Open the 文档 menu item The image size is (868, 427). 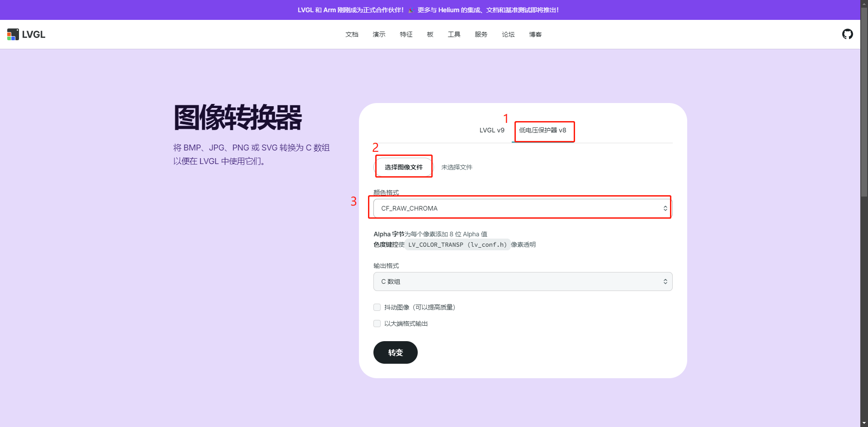(x=352, y=34)
